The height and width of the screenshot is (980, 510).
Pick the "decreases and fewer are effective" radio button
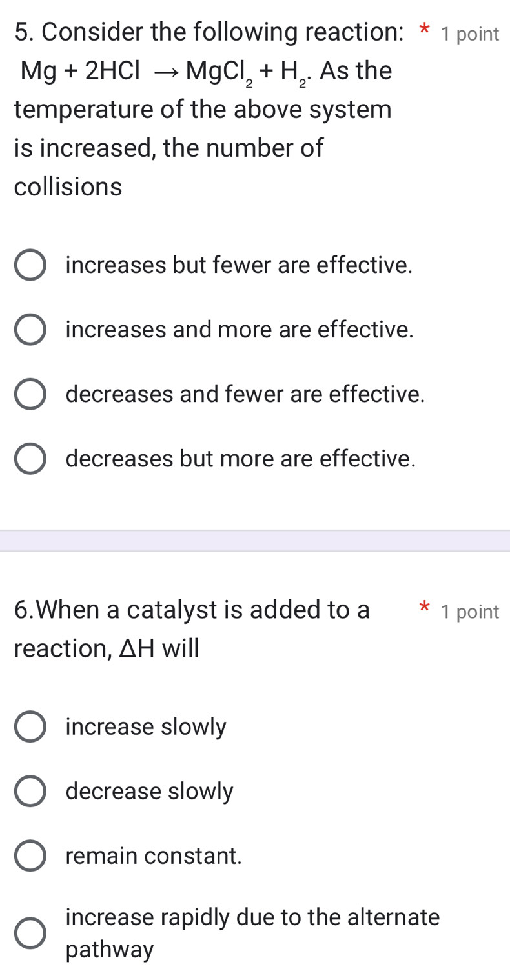30,394
